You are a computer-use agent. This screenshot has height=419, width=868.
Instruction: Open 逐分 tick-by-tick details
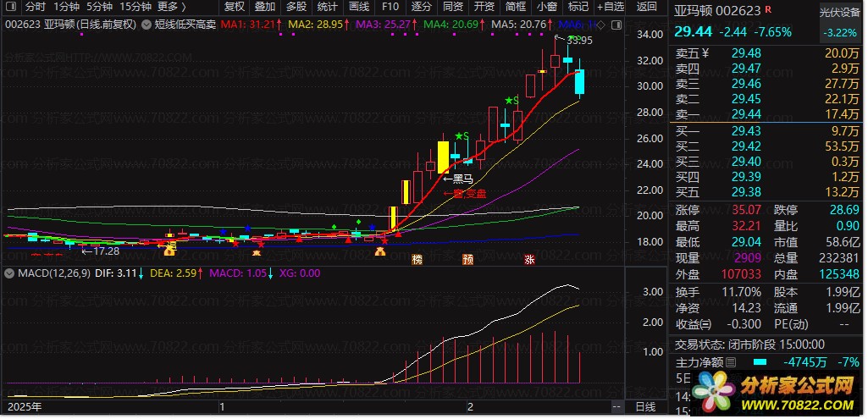click(422, 7)
